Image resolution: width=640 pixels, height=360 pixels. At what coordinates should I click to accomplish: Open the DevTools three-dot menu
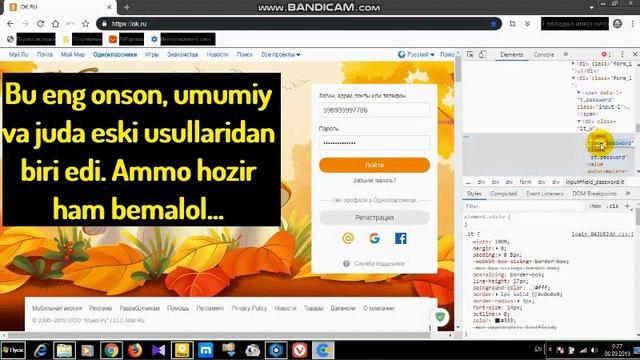[x=622, y=54]
